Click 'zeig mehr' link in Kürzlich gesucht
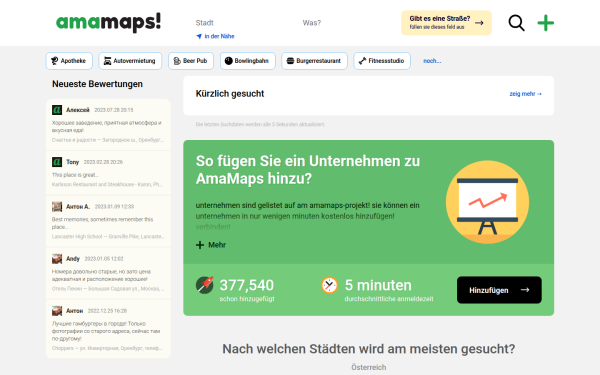The width and height of the screenshot is (600, 375). 525,94
